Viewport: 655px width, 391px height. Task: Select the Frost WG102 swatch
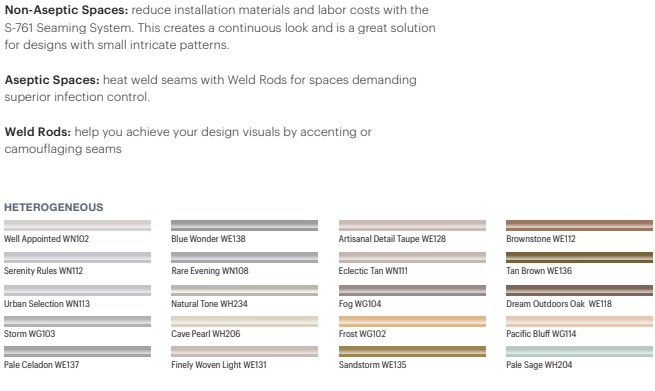[x=412, y=321]
